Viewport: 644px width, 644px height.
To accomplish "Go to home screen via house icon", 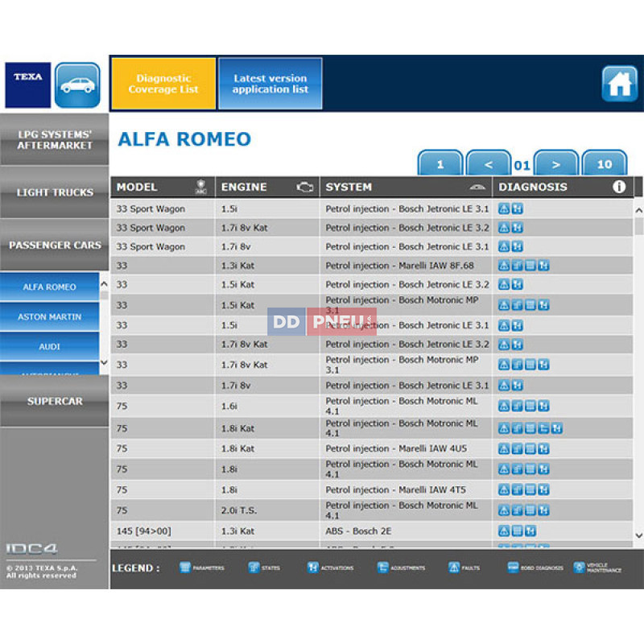I will (x=619, y=84).
